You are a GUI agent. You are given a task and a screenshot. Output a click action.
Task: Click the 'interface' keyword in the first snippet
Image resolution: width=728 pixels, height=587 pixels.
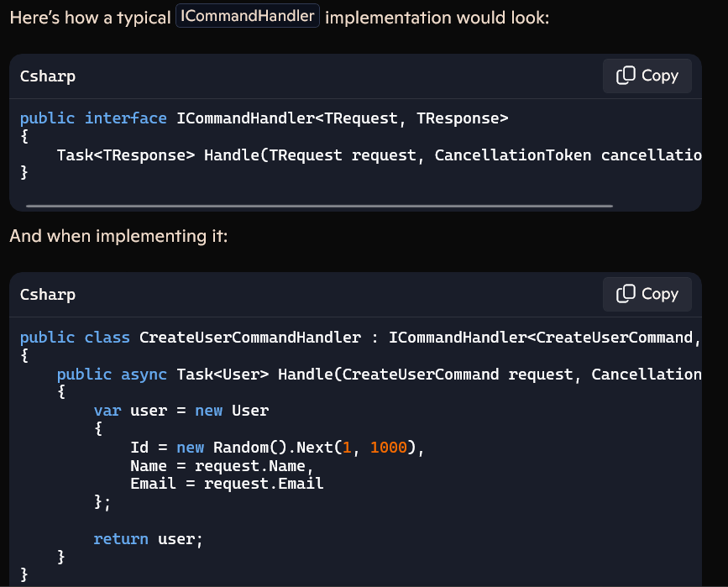coord(126,118)
